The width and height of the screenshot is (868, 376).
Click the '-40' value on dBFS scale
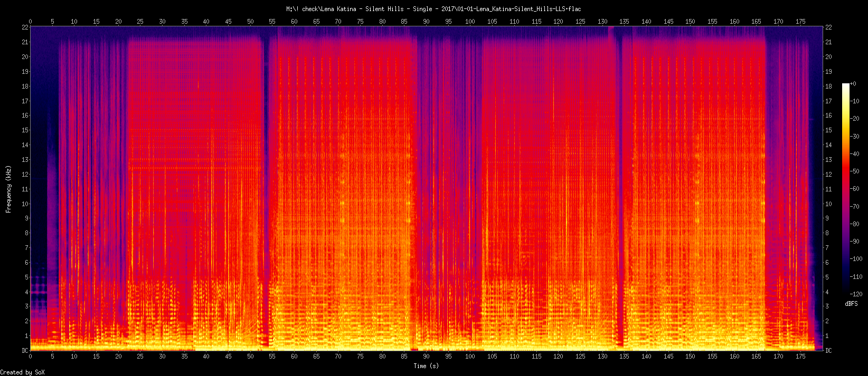854,154
